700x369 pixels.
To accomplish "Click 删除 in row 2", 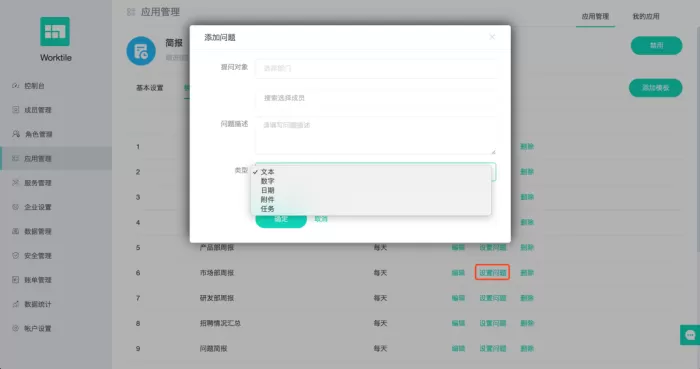I will coord(527,172).
